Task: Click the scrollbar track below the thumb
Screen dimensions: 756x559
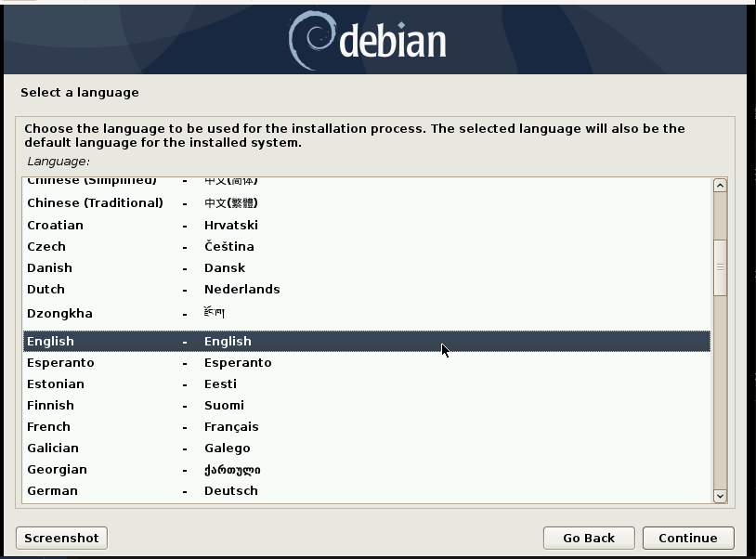Action: coord(720,393)
